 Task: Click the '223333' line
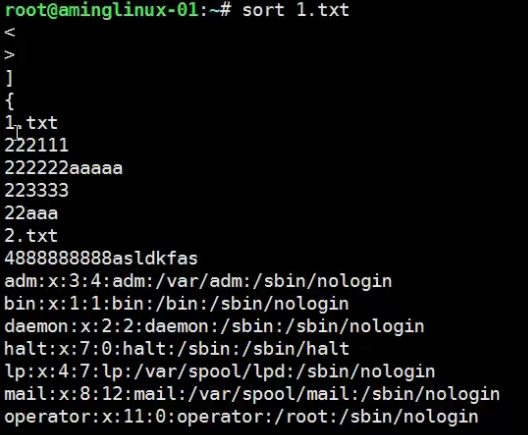[36, 190]
